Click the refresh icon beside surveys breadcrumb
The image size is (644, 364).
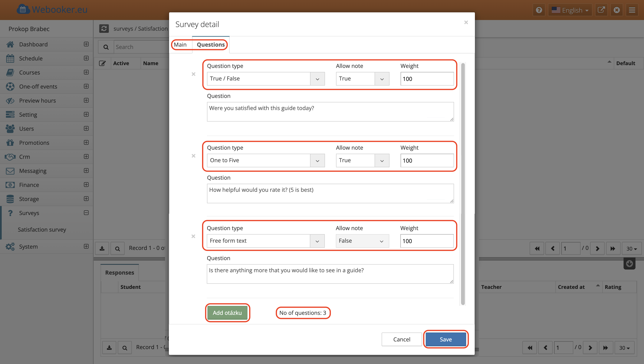pyautogui.click(x=104, y=29)
